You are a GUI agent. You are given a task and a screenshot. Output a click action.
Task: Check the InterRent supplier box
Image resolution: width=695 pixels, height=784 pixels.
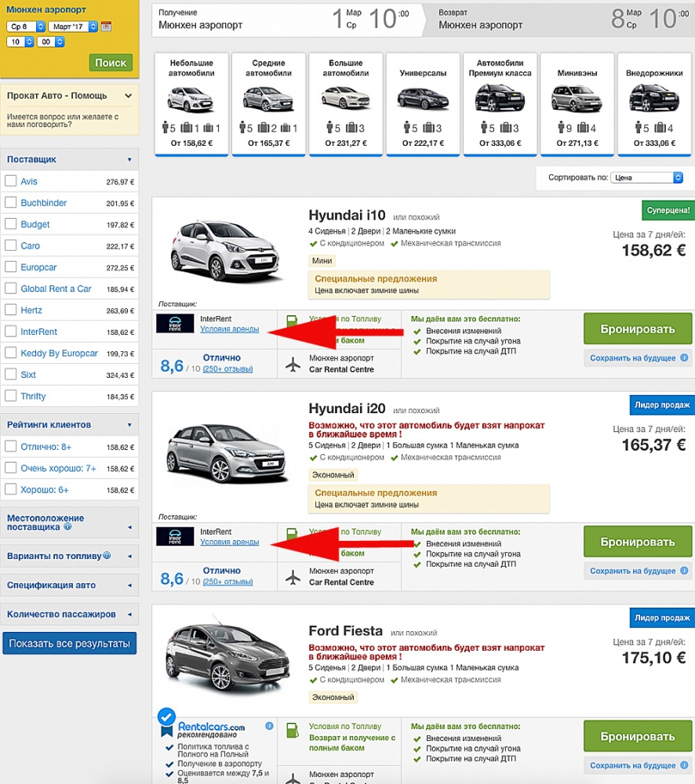click(x=10, y=332)
